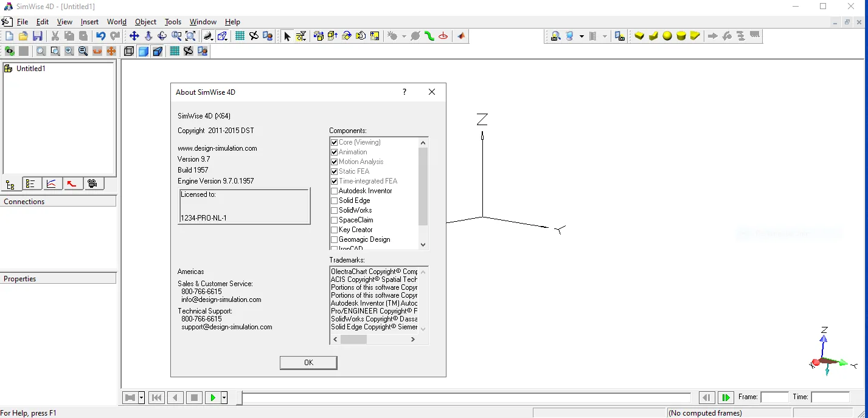Open the Object menu

tap(145, 22)
